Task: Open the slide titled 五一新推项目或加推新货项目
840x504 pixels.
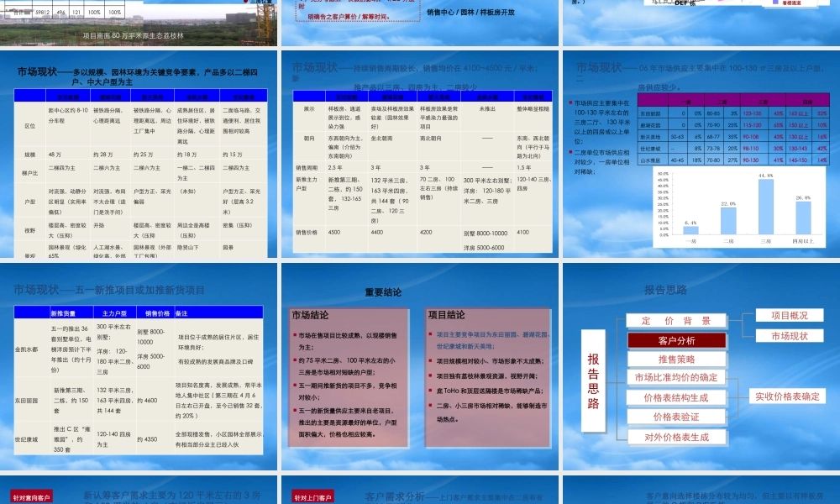Action: [x=139, y=366]
